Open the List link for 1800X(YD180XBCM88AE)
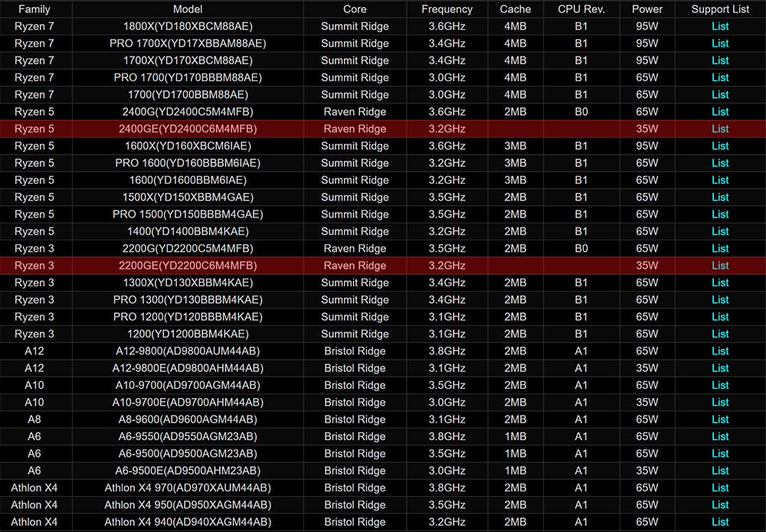Image resolution: width=766 pixels, height=532 pixels. coord(720,26)
